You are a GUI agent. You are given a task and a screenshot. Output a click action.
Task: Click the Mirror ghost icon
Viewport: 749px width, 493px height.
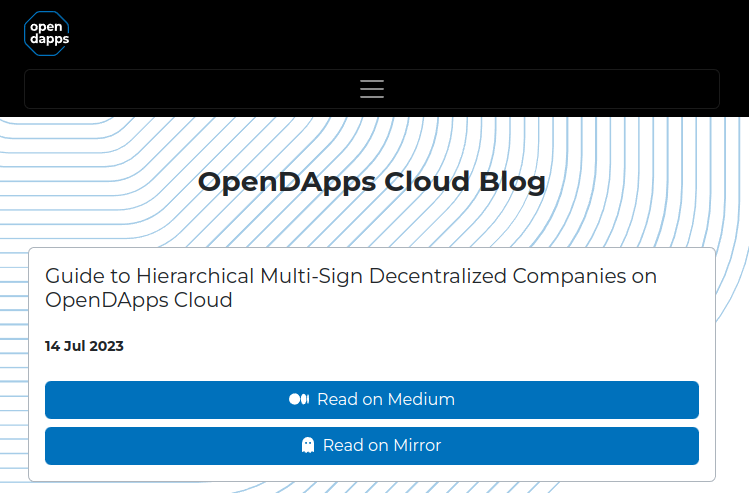[x=308, y=445]
